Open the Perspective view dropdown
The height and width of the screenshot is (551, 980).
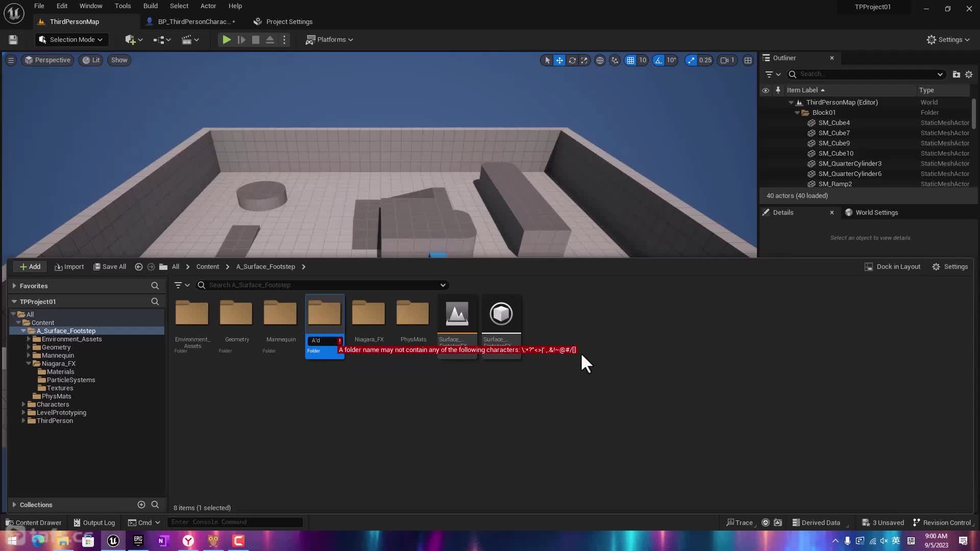47,60
